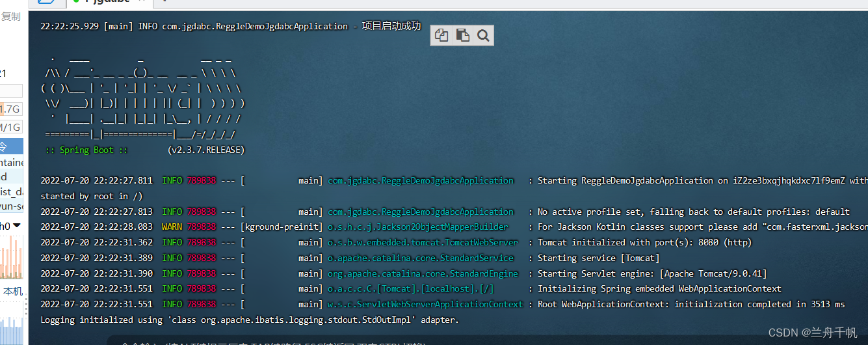This screenshot has height=345, width=868.
Task: Click the paste clipboard icon in floating toolbar
Action: pyautogui.click(x=462, y=35)
